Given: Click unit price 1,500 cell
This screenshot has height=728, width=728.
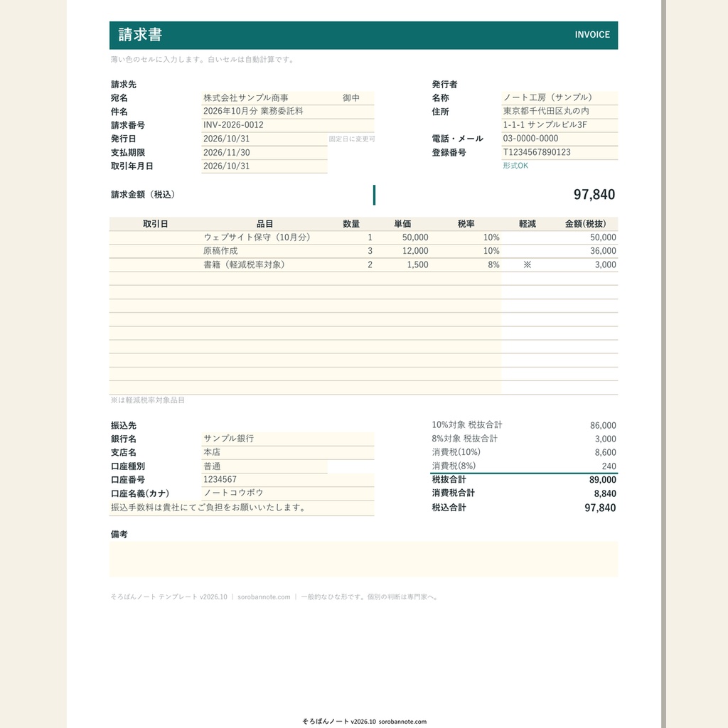Looking at the screenshot, I should pyautogui.click(x=402, y=264).
